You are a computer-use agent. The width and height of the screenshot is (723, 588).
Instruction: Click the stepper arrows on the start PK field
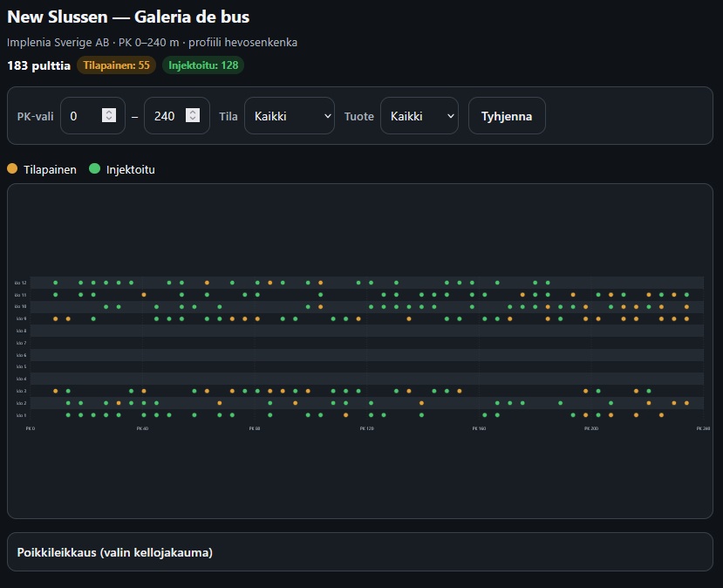coord(109,115)
